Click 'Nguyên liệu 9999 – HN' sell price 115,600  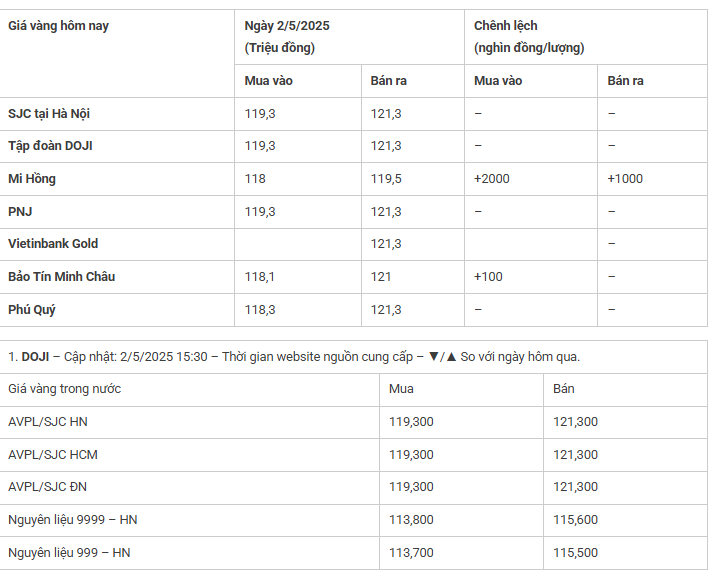pos(575,519)
